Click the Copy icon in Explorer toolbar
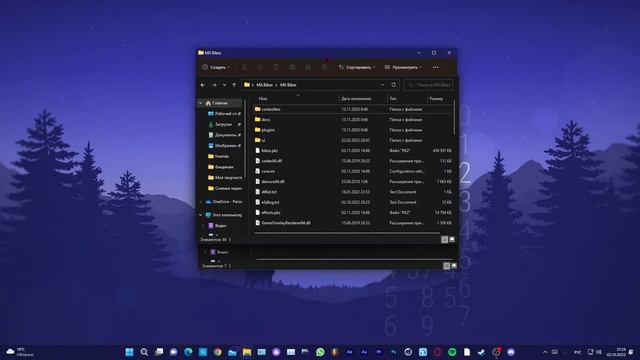 260,67
